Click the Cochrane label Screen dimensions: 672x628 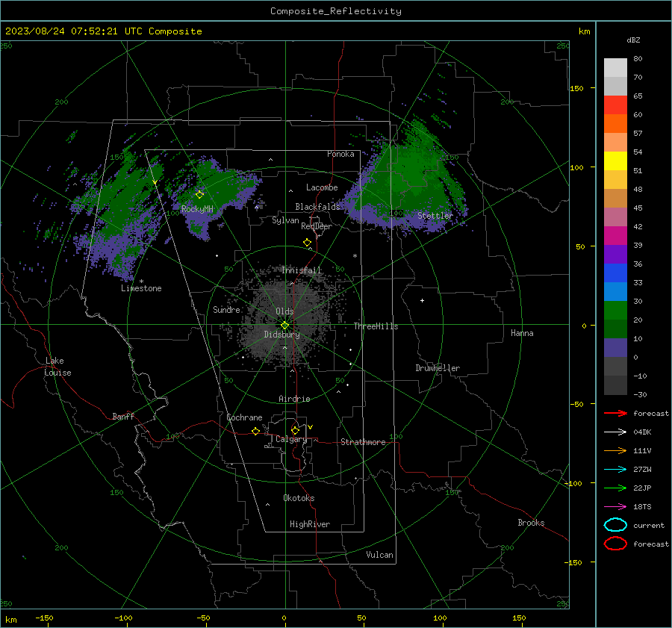pyautogui.click(x=244, y=417)
